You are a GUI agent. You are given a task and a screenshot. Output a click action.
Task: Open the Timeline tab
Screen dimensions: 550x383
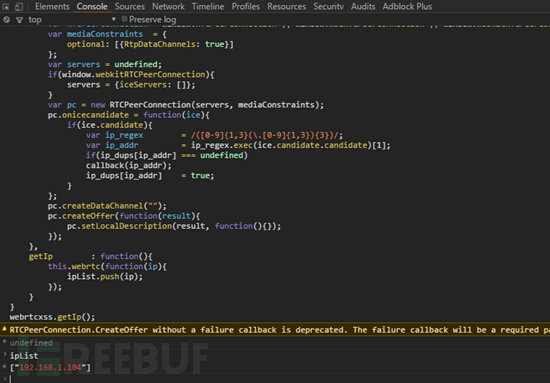click(208, 6)
